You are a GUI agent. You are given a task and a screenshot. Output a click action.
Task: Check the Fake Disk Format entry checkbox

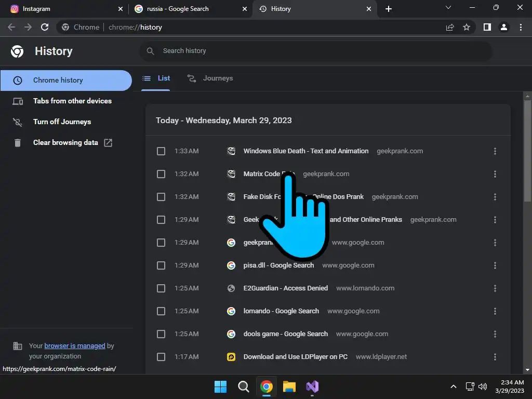161,197
